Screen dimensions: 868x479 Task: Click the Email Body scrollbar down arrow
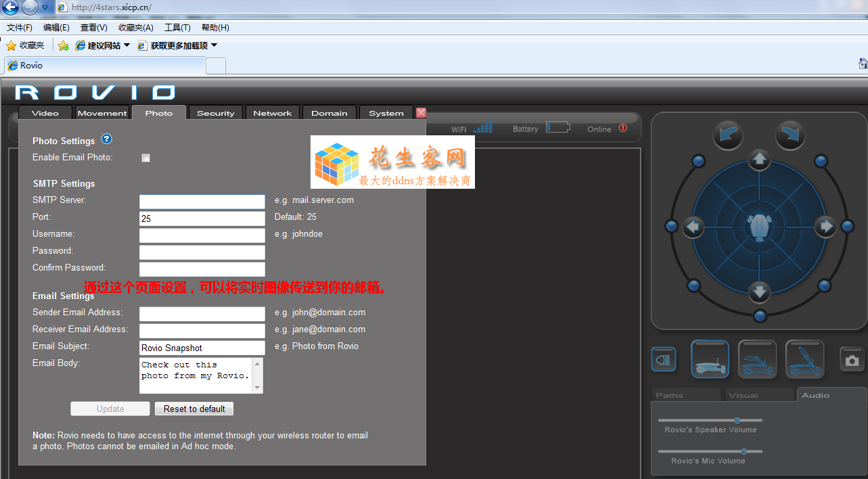(x=257, y=388)
